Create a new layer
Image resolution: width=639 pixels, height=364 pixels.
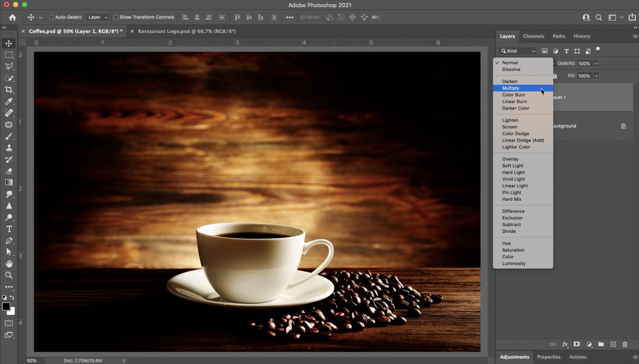pyautogui.click(x=613, y=344)
